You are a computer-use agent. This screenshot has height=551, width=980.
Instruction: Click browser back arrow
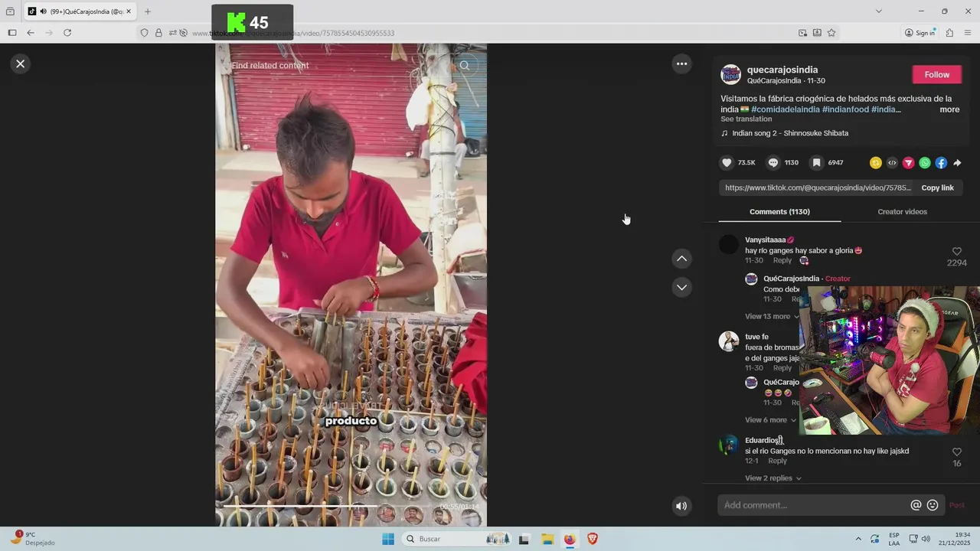(31, 33)
